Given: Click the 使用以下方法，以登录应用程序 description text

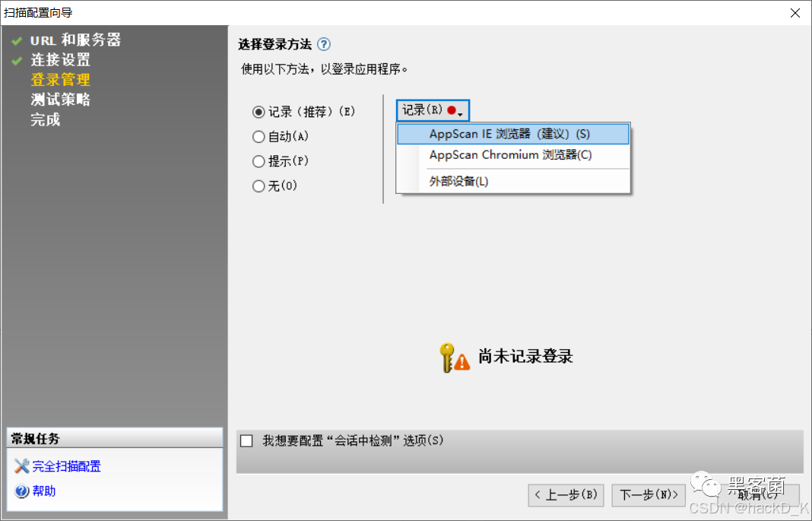Looking at the screenshot, I should click(x=324, y=69).
